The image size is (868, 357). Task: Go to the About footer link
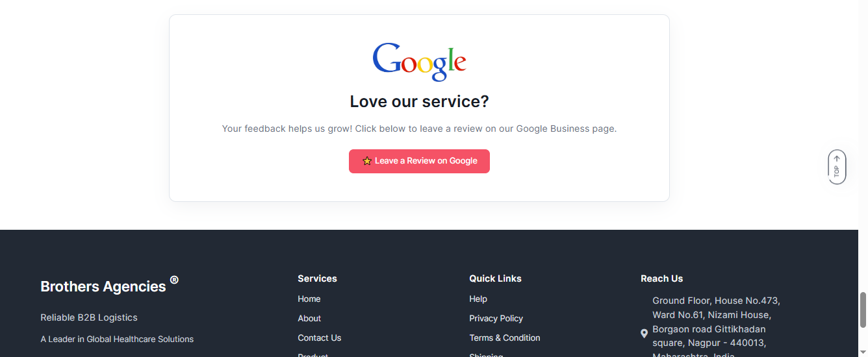309,318
